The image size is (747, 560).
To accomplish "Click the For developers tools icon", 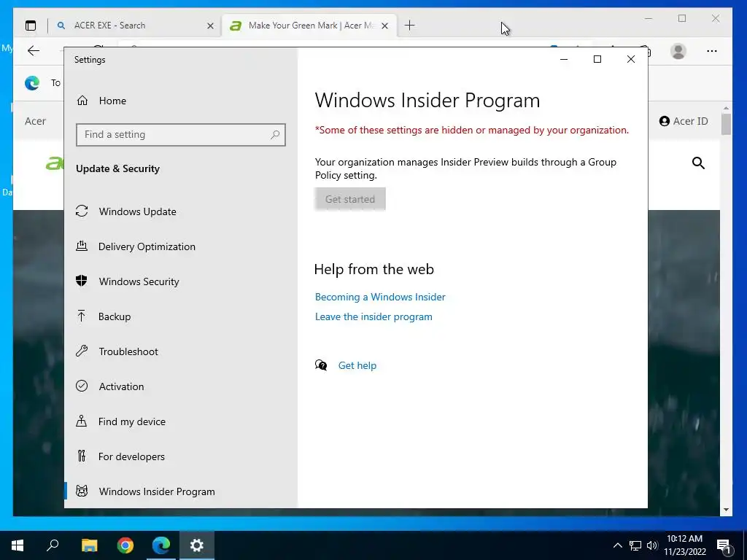I will (x=82, y=456).
